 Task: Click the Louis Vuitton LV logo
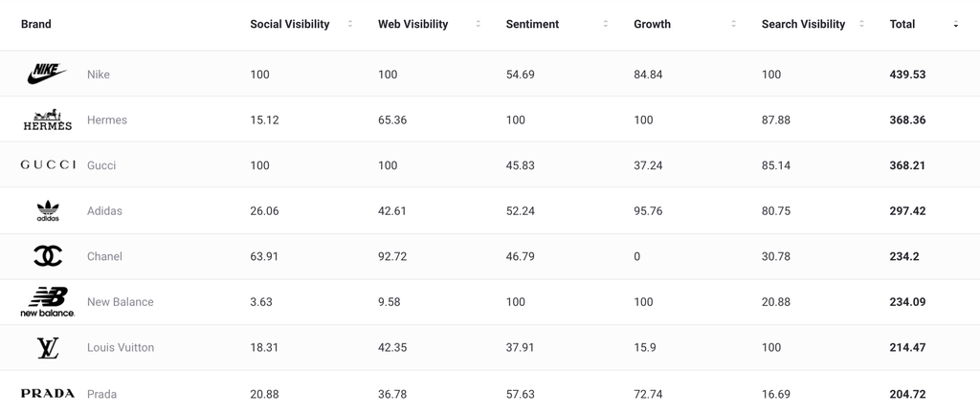(x=48, y=347)
